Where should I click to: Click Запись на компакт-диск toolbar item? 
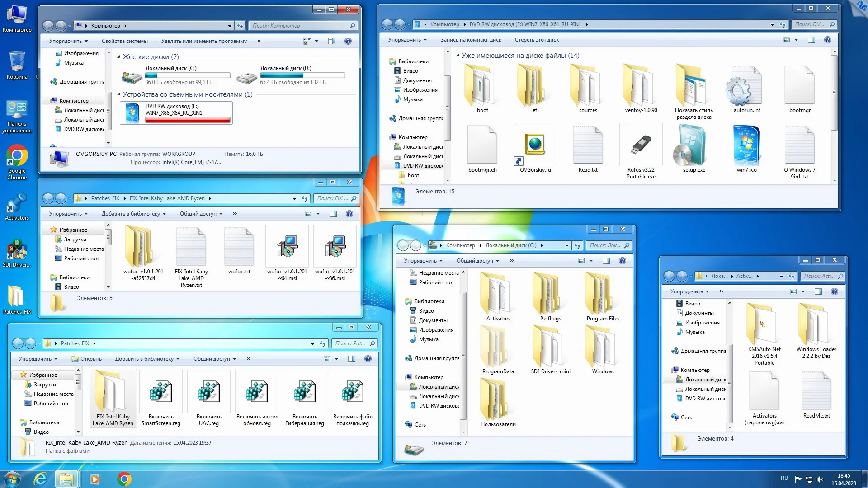(471, 40)
